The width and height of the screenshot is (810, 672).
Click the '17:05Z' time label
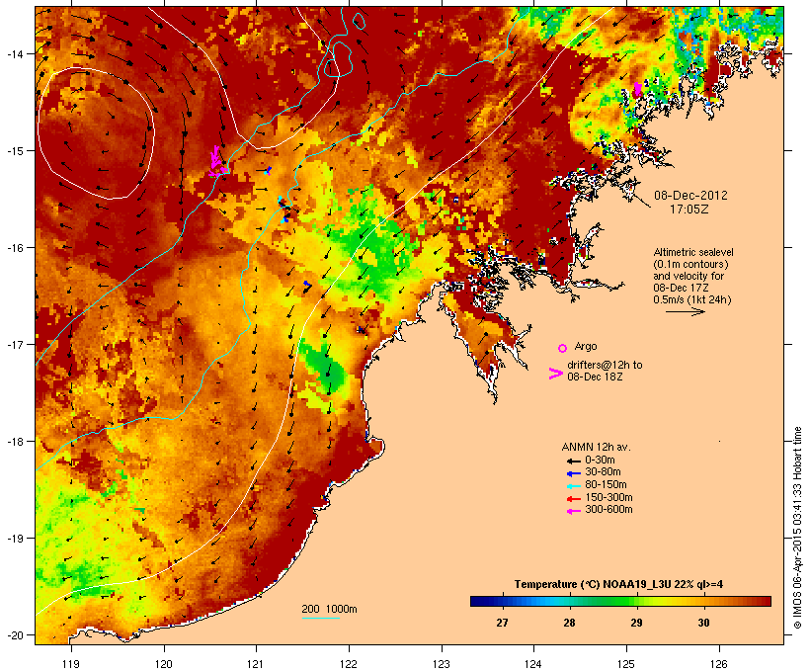pos(689,210)
